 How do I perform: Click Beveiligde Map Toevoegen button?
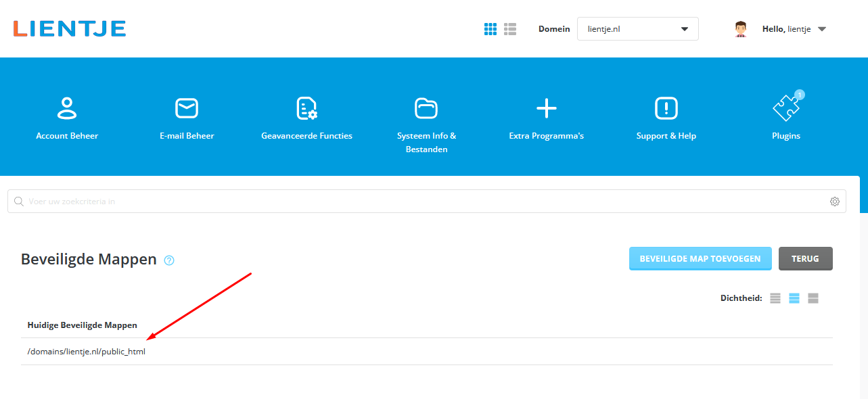(700, 258)
